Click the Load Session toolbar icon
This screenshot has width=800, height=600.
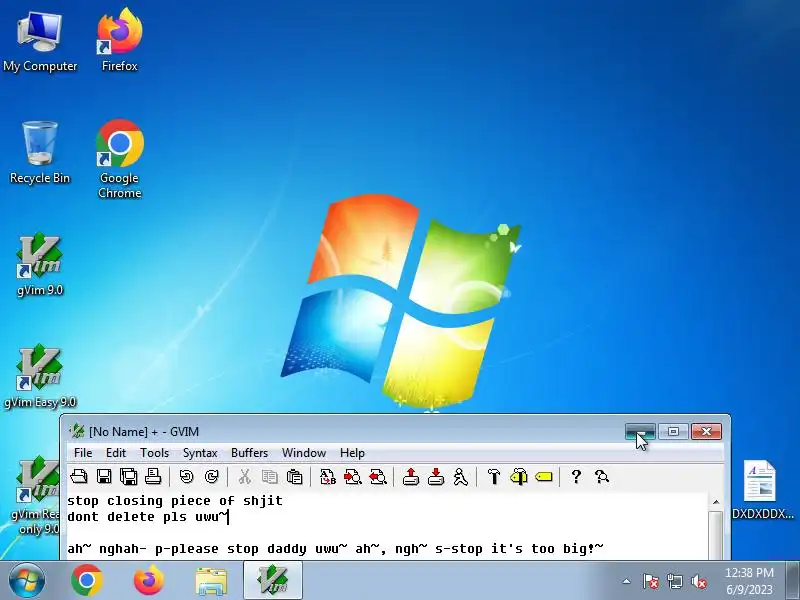(411, 477)
